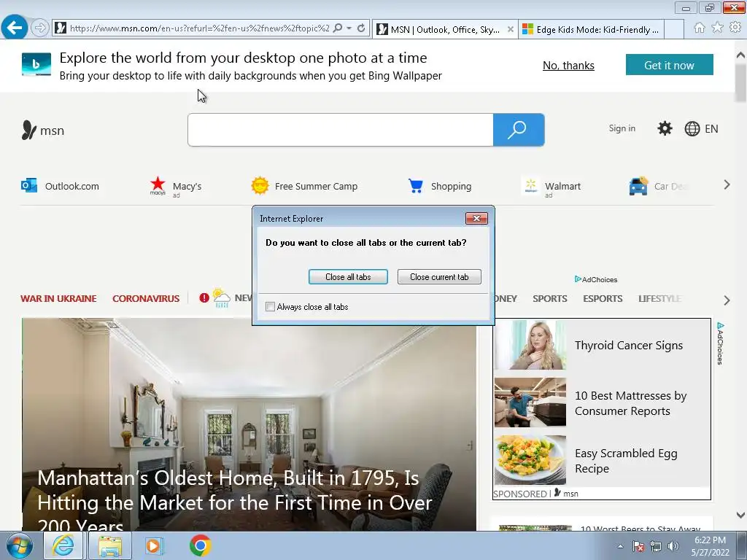
Task: Show hidden tray icons arrow
Action: point(620,546)
